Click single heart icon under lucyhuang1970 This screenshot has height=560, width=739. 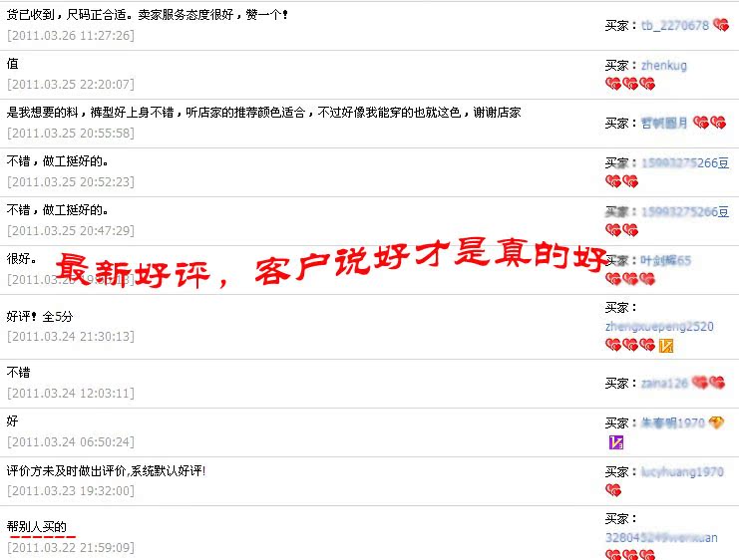point(613,490)
